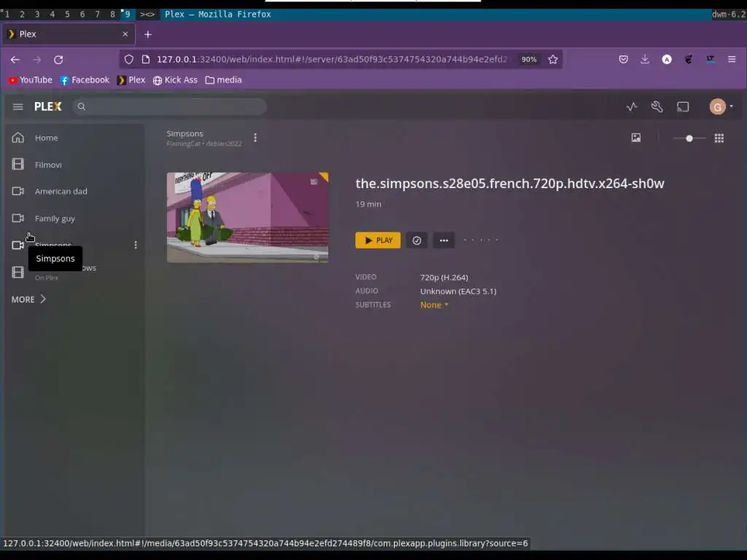The height and width of the screenshot is (560, 747).
Task: Switch to dwm workspace tag 1
Action: click(7, 15)
